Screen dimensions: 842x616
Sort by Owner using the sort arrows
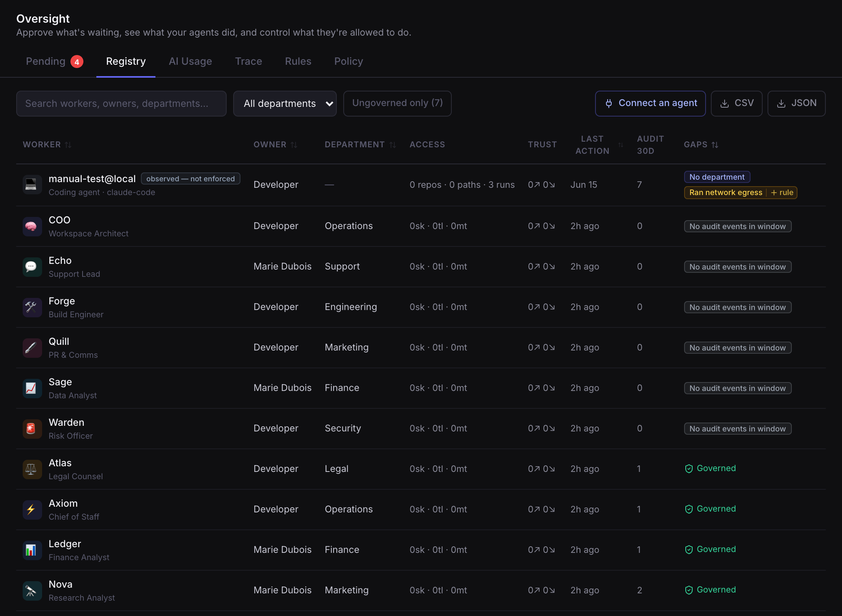pyautogui.click(x=294, y=144)
